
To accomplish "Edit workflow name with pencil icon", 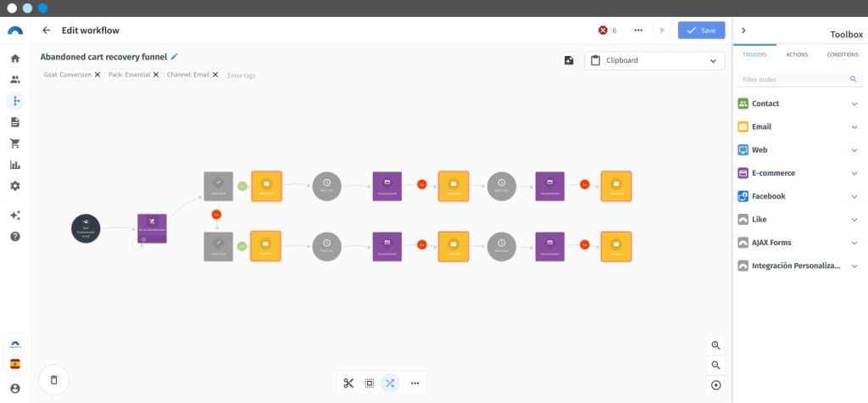I will click(175, 57).
